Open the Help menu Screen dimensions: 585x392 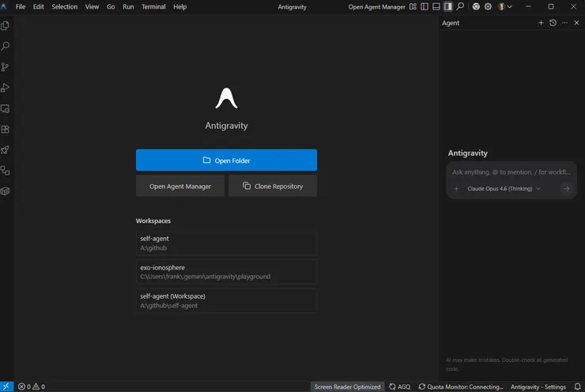[179, 6]
